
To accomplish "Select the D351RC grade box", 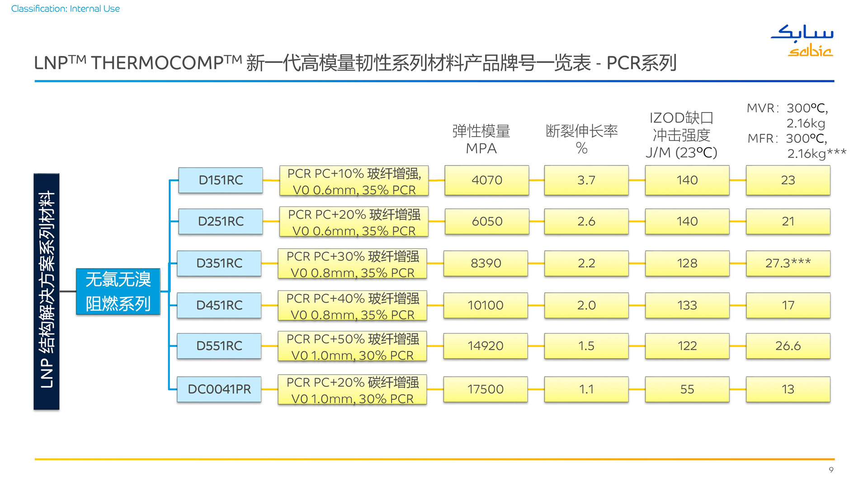I will pyautogui.click(x=219, y=263).
